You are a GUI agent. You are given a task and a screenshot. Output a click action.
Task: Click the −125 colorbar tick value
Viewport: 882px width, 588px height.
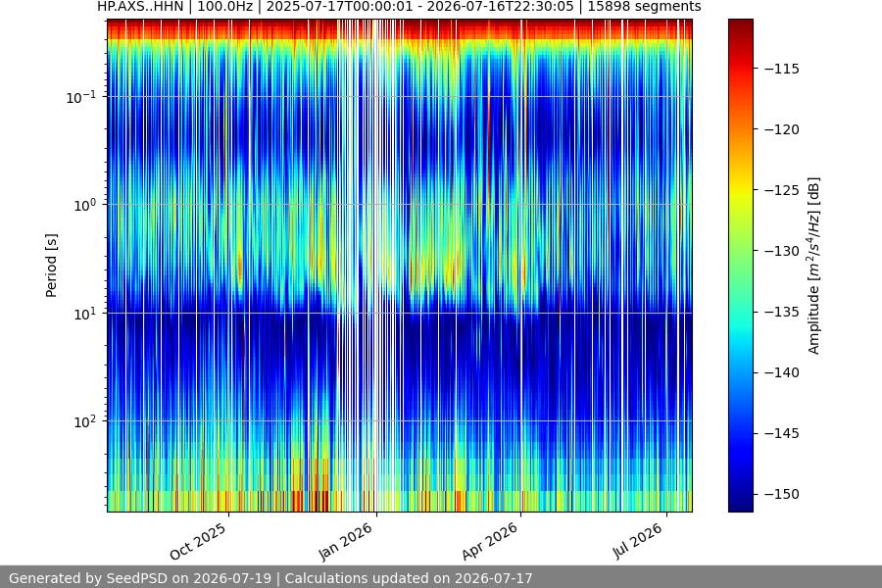tap(782, 190)
